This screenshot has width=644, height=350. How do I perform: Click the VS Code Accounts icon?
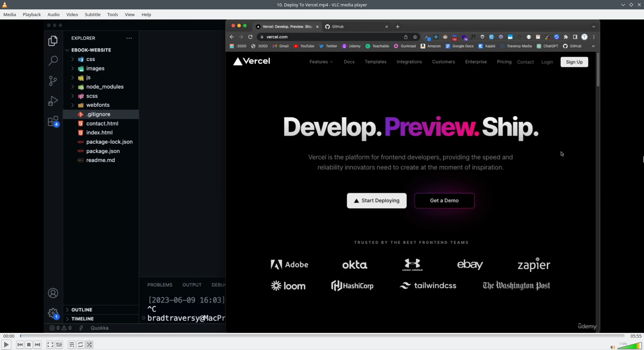click(53, 293)
